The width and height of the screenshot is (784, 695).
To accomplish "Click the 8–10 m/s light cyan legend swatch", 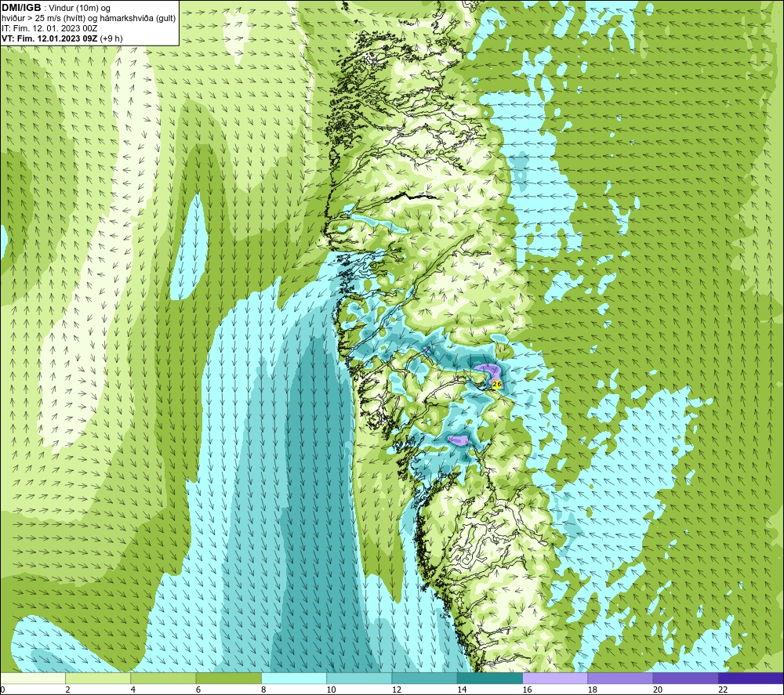I will click(294, 678).
